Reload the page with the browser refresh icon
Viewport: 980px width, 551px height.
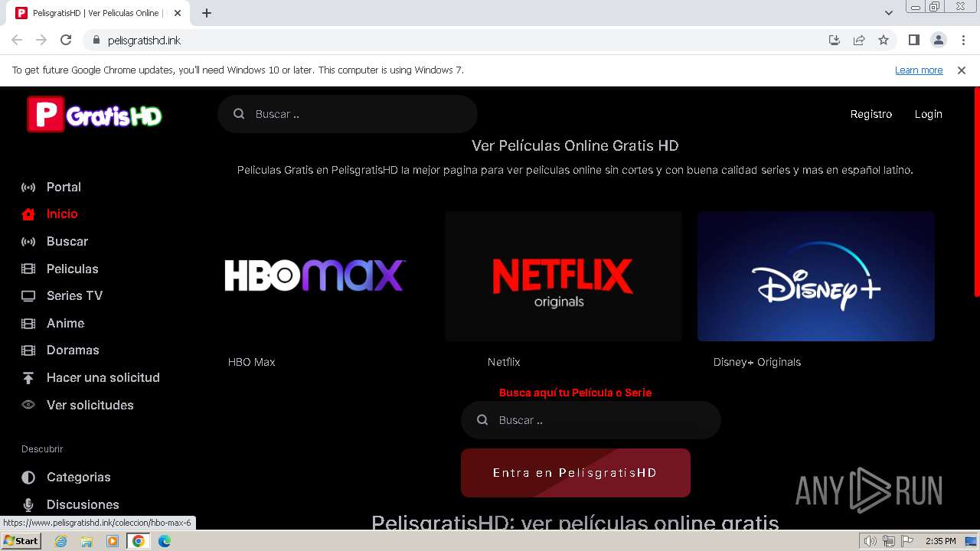(66, 40)
